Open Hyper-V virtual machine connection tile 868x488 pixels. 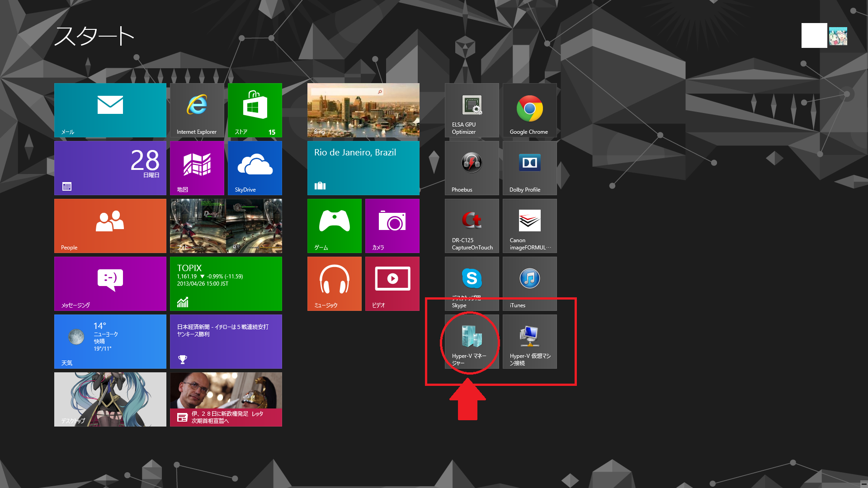click(x=529, y=341)
